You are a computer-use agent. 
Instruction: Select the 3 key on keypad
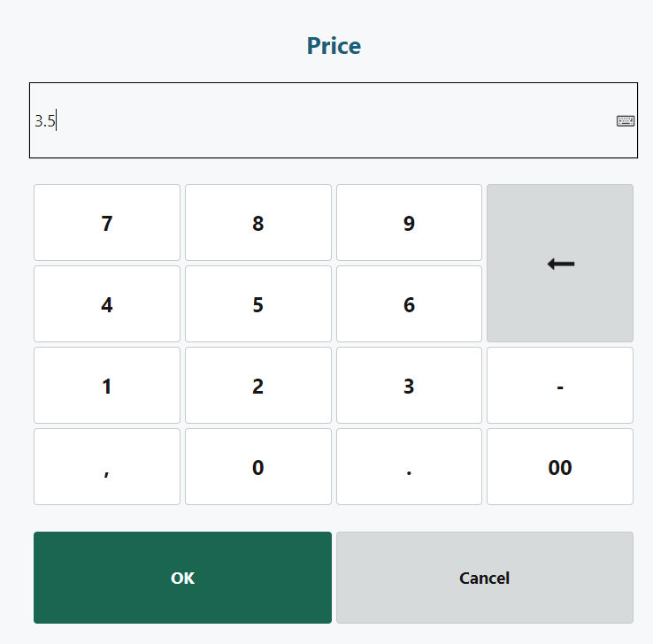pos(409,386)
